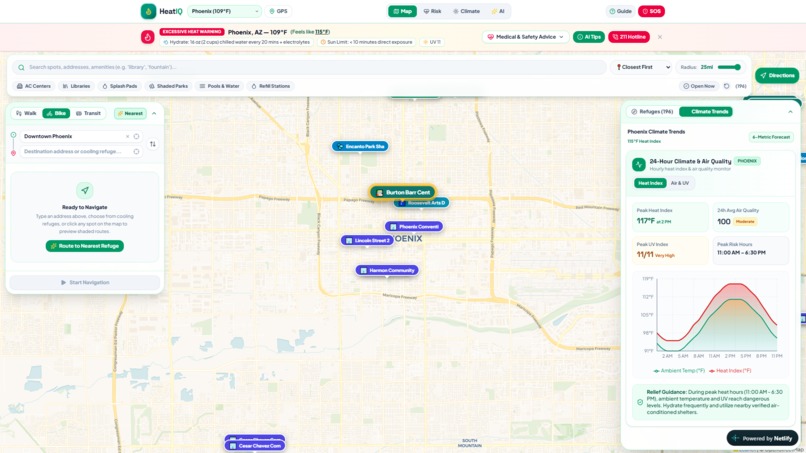The height and width of the screenshot is (453, 806).
Task: Switch to the Climate tab
Action: pyautogui.click(x=466, y=11)
